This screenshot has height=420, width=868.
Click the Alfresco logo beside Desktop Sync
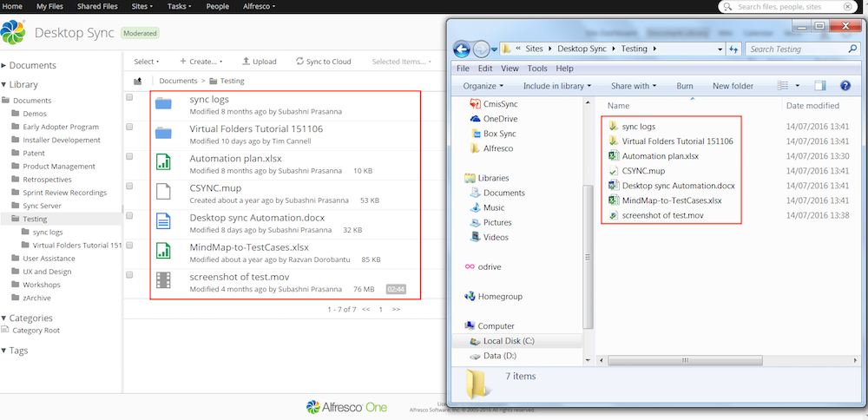point(13,33)
